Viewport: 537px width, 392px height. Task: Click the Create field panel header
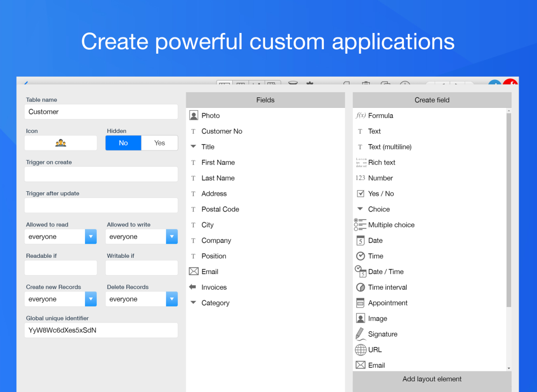(432, 100)
